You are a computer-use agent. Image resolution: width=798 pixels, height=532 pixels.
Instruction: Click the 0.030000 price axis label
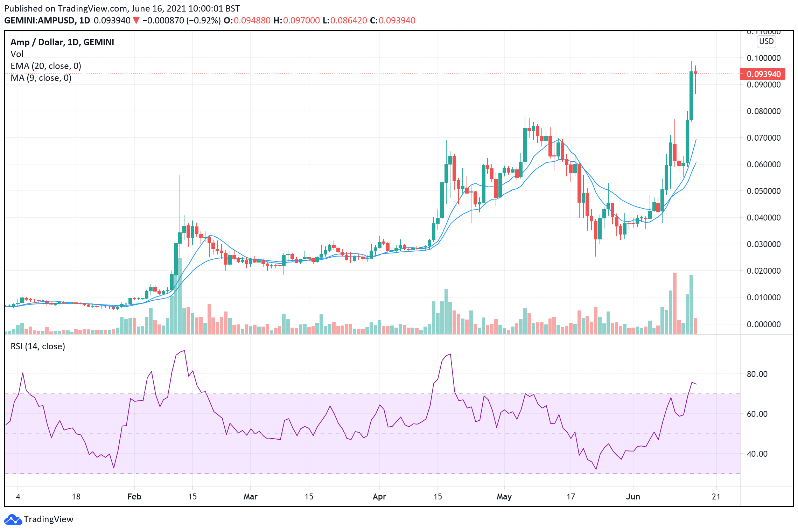(x=764, y=244)
